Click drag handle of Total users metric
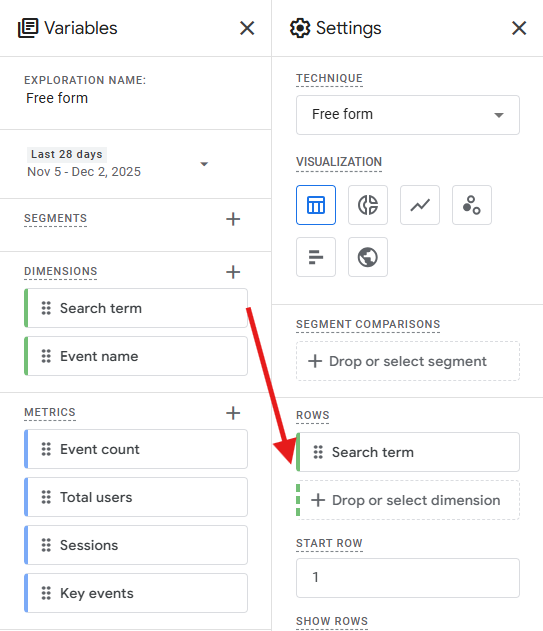 [46, 497]
